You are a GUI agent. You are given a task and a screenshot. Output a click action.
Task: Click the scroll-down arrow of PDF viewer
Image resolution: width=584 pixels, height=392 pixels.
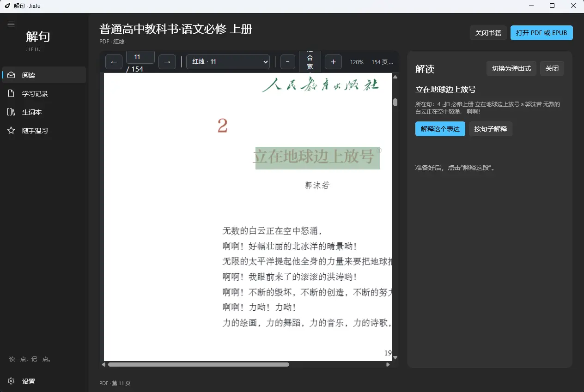pos(395,357)
